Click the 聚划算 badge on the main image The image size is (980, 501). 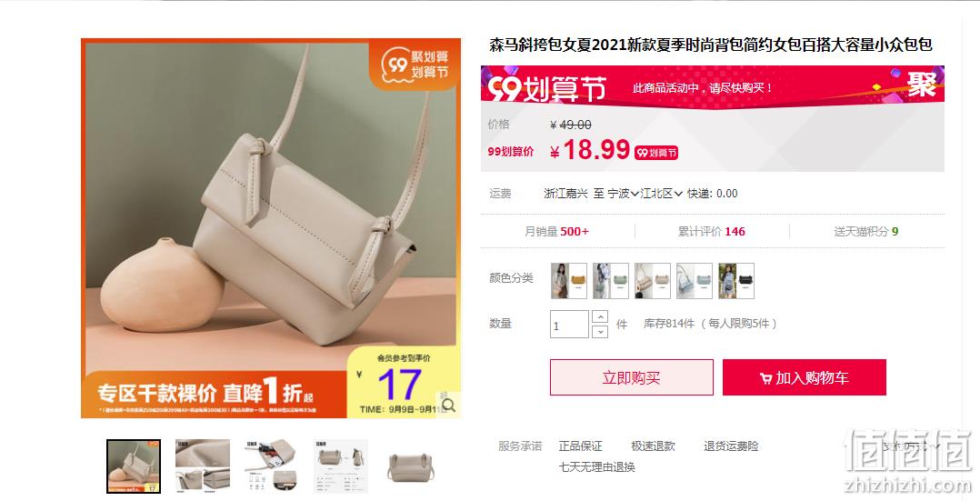point(415,65)
